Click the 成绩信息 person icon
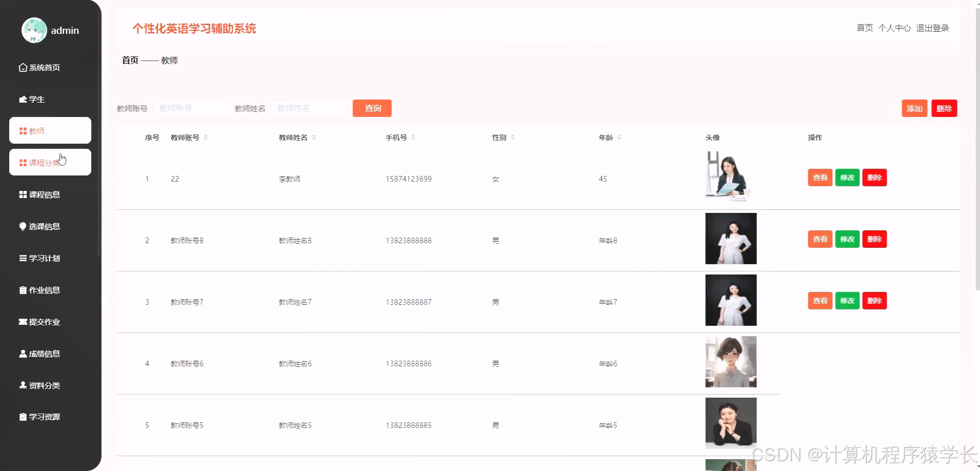 23,354
